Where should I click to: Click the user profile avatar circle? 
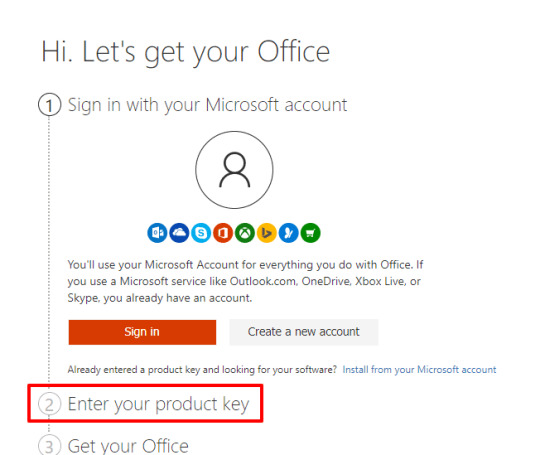(x=235, y=170)
